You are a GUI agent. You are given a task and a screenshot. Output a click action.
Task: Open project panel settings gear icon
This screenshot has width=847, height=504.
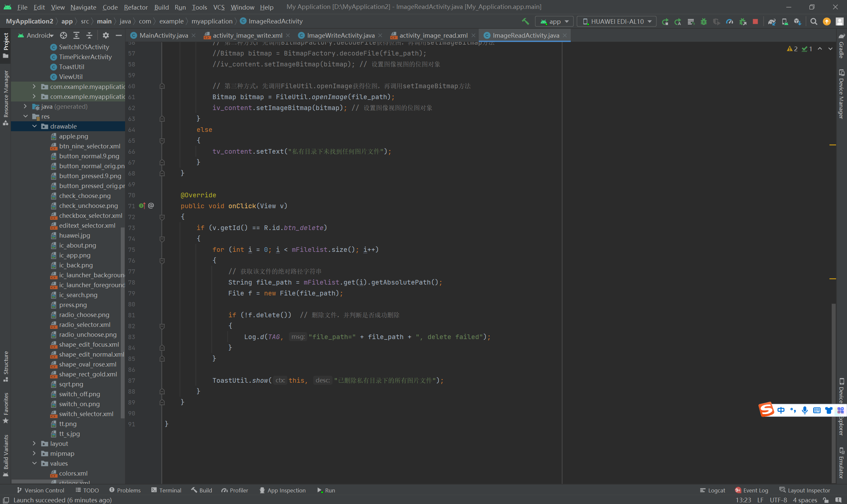[106, 35]
